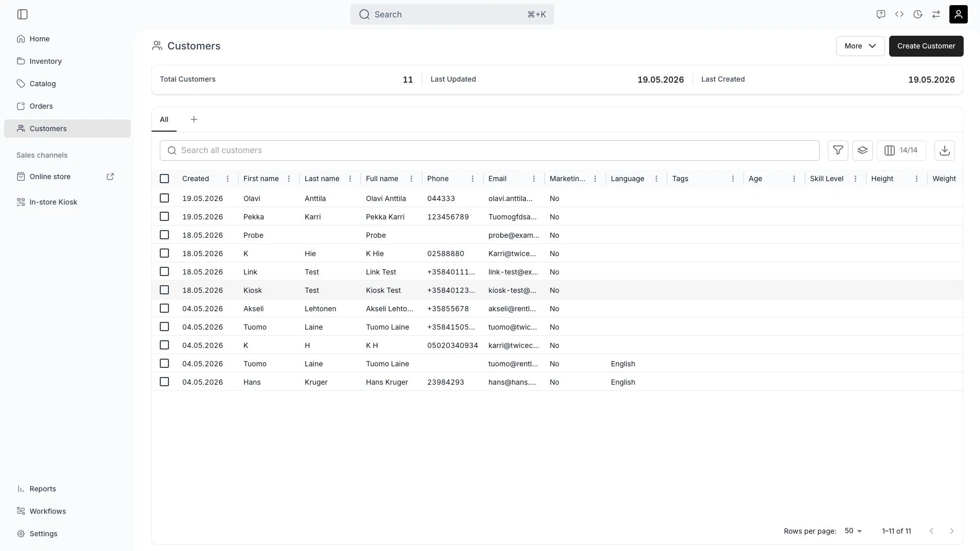980x551 pixels.
Task: Open Workflows in sidebar
Action: coord(67,511)
